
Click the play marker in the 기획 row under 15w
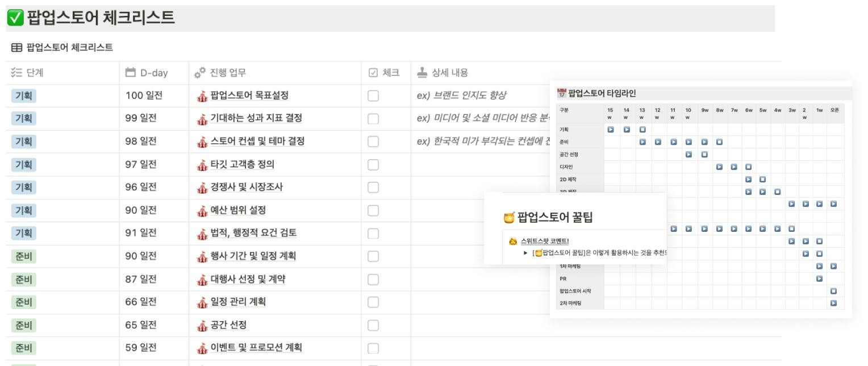(610, 130)
